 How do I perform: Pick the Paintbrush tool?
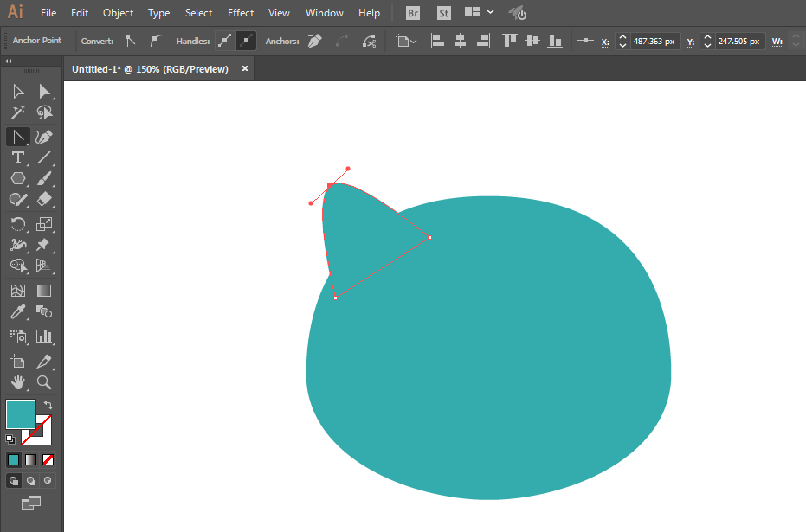pos(44,178)
